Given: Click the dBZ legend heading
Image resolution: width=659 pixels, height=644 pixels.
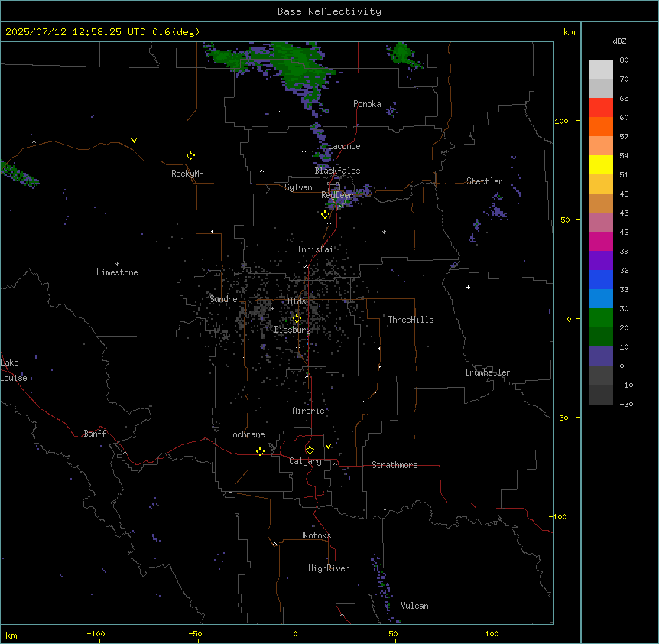Looking at the screenshot, I should (619, 41).
